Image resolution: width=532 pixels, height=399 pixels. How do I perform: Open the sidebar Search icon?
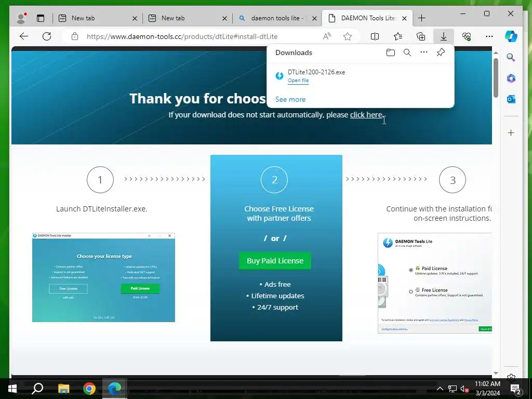[511, 57]
